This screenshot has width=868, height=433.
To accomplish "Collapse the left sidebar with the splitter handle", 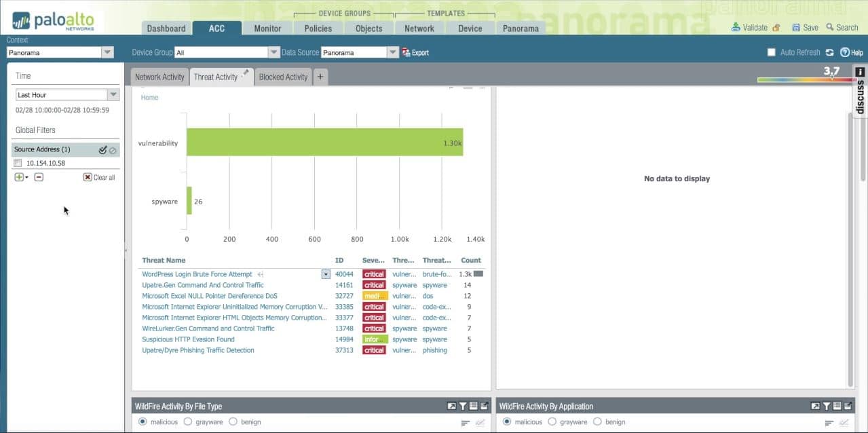I will pos(126,250).
